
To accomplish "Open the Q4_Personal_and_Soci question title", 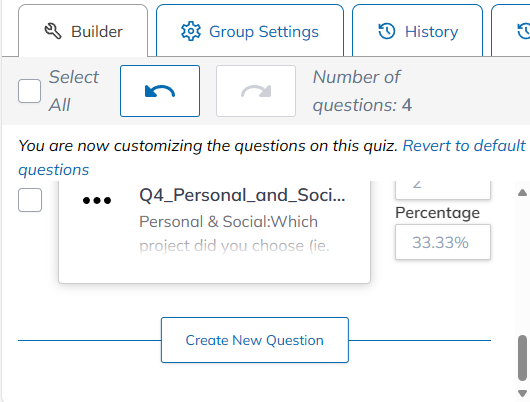I will pos(242,195).
